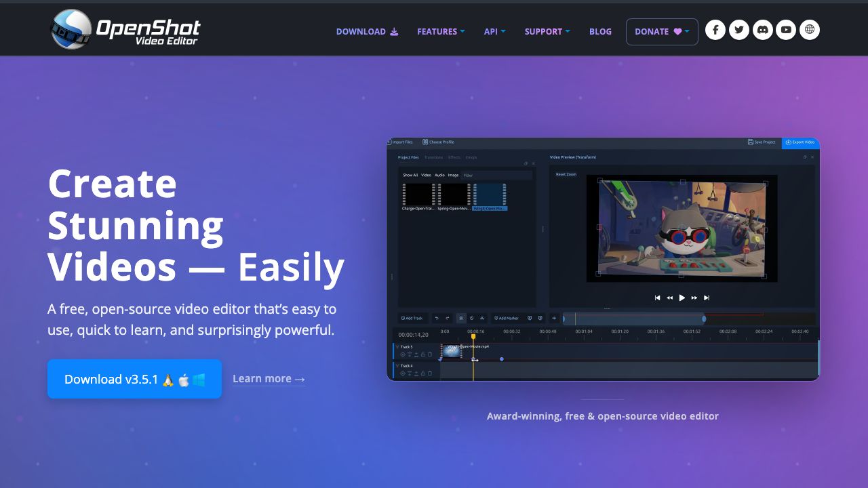Open the Twitter social icon
This screenshot has height=488, width=868.
739,30
